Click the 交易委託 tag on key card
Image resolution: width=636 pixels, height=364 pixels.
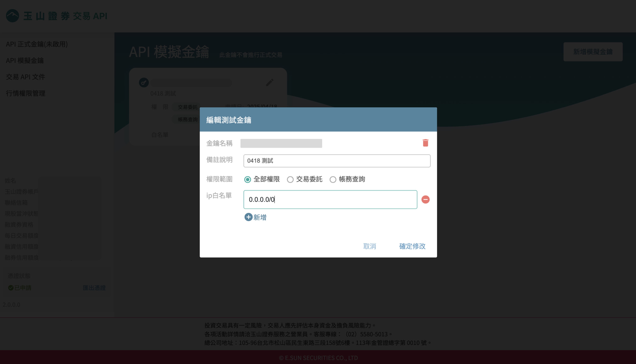click(187, 107)
